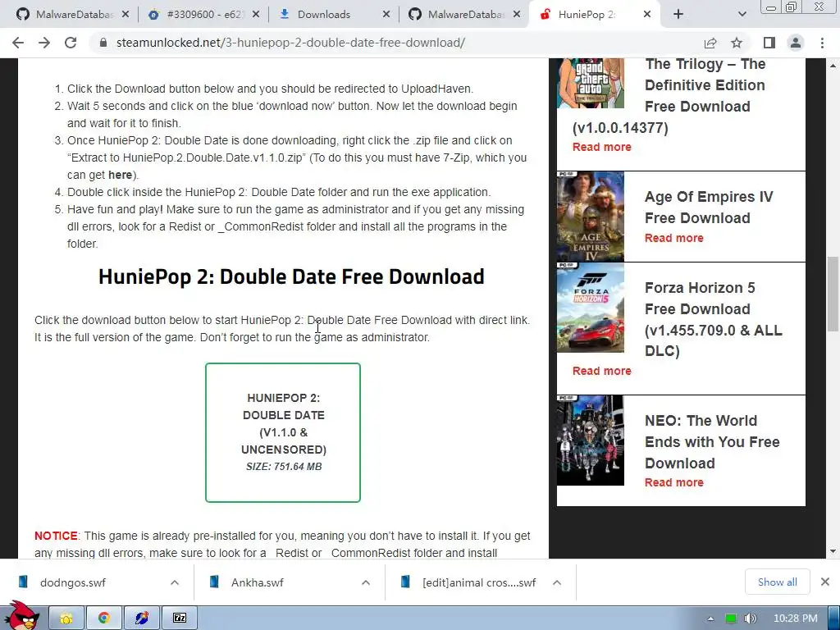Click the Age of Empires IV cover thumbnail
840x630 pixels.
[x=591, y=217]
